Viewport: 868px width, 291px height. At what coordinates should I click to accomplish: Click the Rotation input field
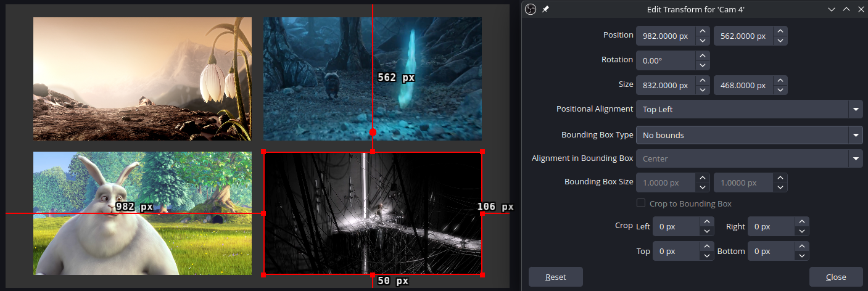pyautogui.click(x=665, y=60)
